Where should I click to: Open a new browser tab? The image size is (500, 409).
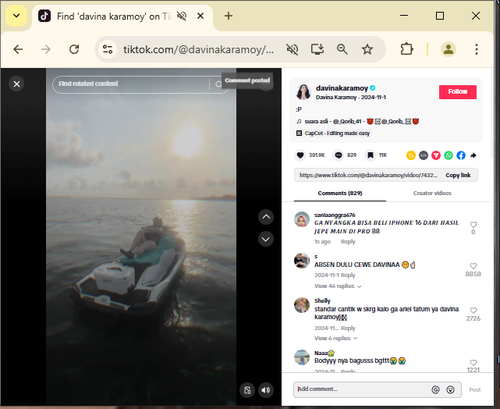(228, 16)
